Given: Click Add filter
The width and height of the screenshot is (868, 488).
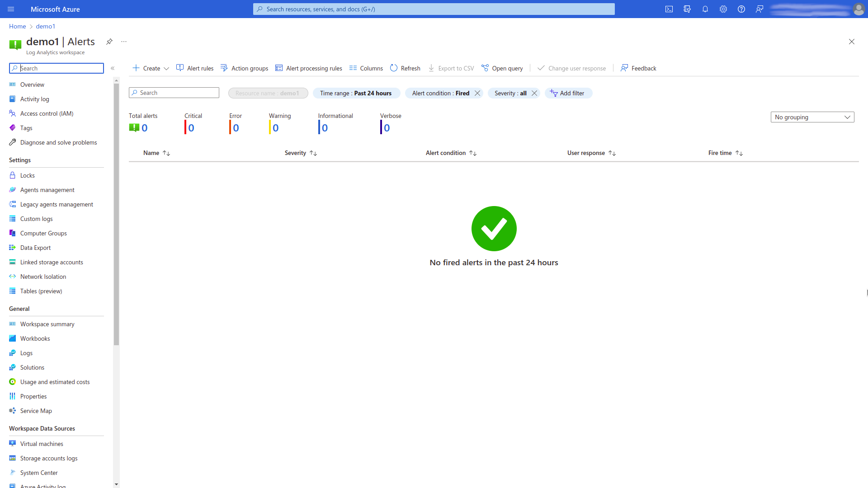Looking at the screenshot, I should (568, 93).
